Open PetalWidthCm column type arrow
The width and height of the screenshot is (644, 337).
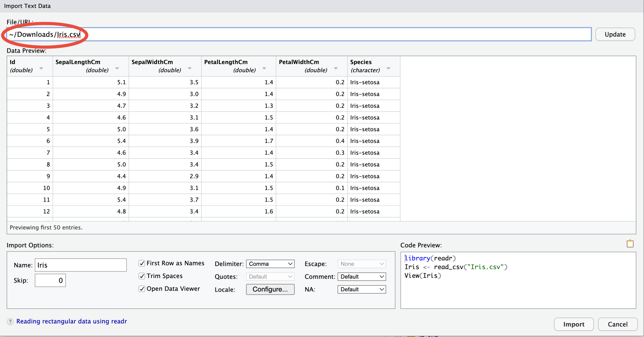coord(336,68)
